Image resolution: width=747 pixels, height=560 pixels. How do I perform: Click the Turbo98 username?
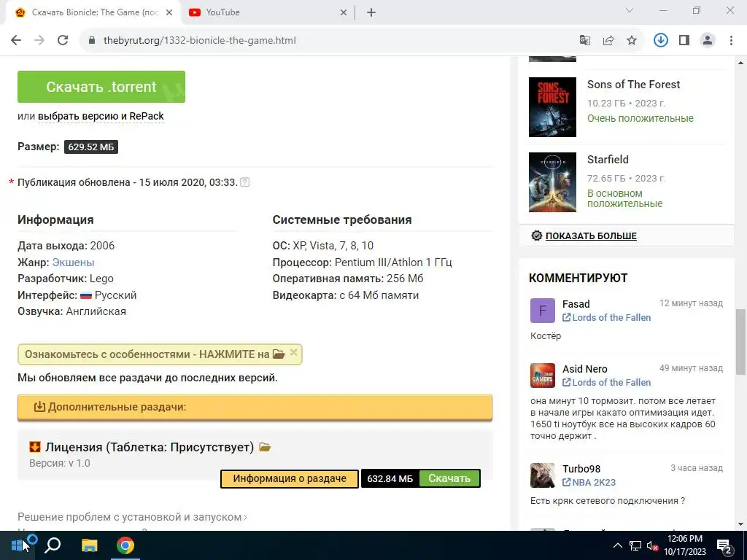(x=581, y=469)
